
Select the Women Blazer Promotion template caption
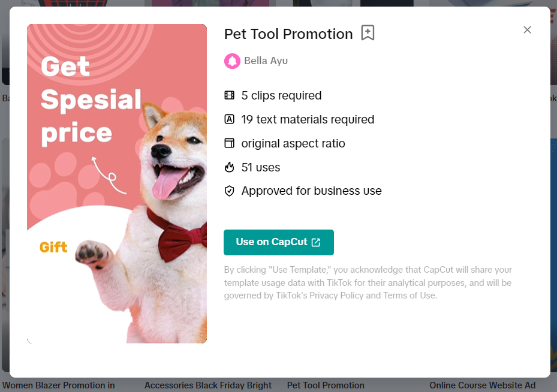(x=59, y=385)
